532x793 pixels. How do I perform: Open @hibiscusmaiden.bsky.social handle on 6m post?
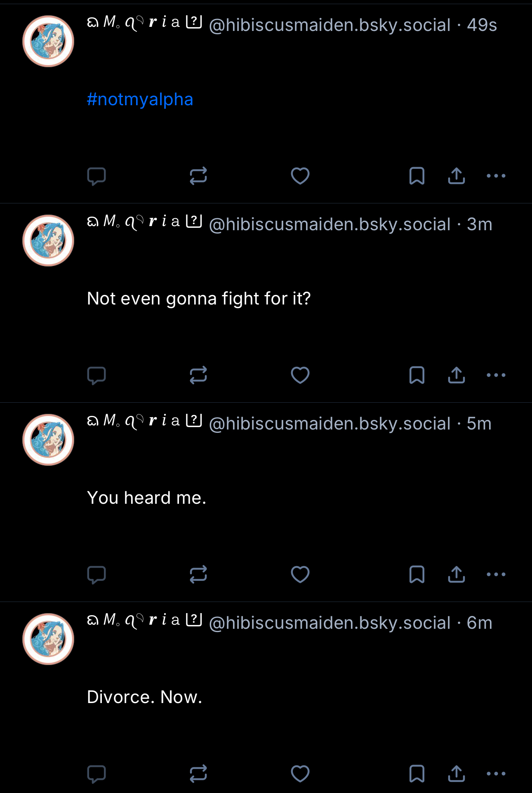(x=330, y=623)
